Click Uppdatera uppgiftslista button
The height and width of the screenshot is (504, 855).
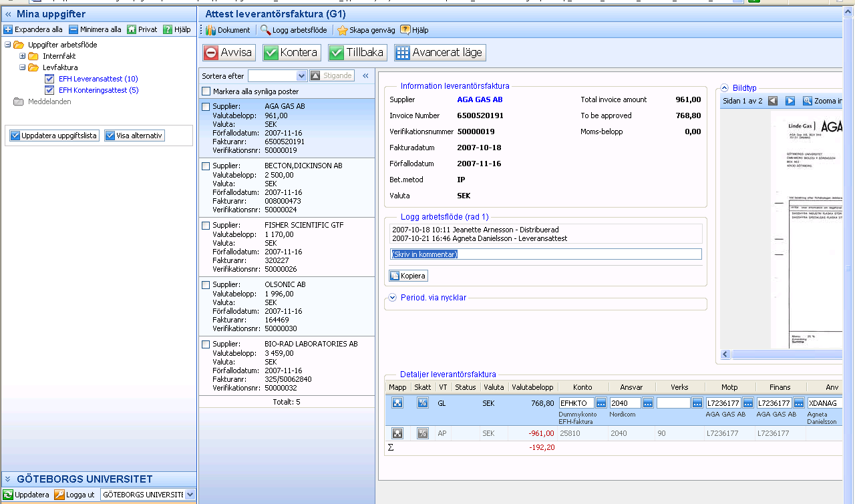pos(54,136)
